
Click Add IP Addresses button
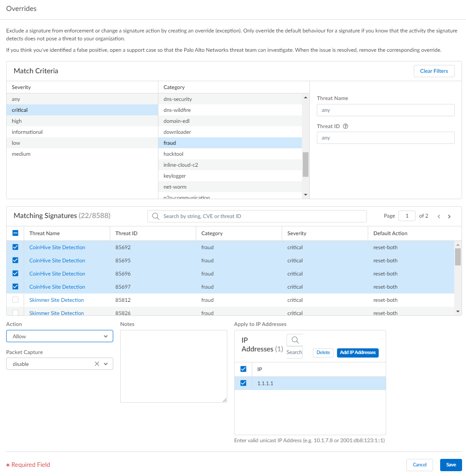(358, 353)
